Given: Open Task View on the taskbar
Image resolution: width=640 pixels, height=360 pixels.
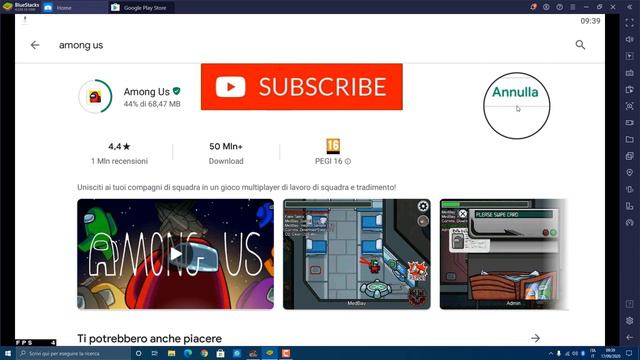Looking at the screenshot, I should [155, 353].
